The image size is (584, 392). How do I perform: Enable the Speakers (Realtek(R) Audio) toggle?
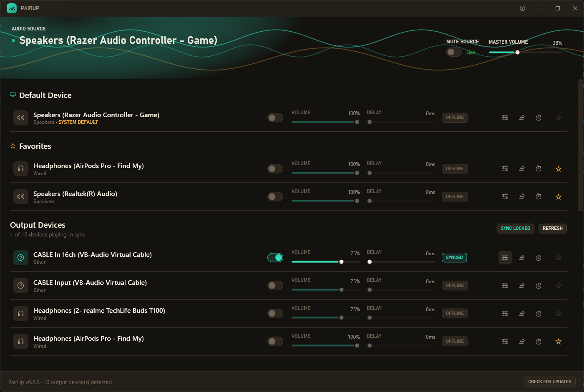(x=275, y=196)
